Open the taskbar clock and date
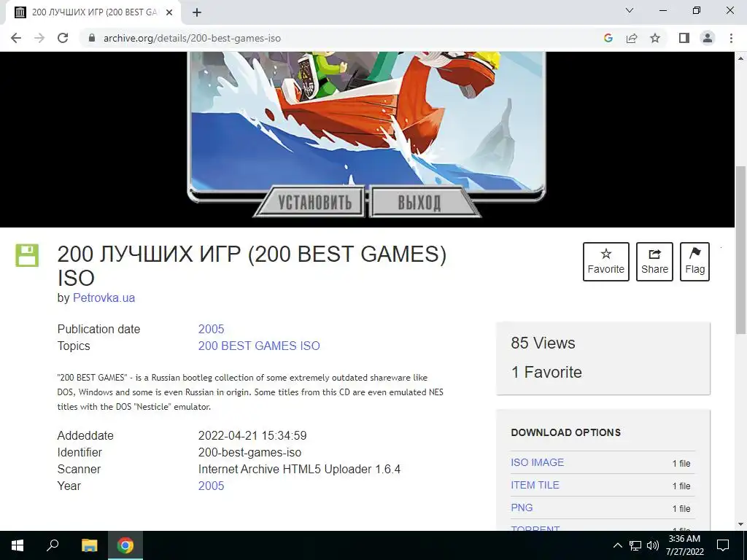 (x=684, y=545)
